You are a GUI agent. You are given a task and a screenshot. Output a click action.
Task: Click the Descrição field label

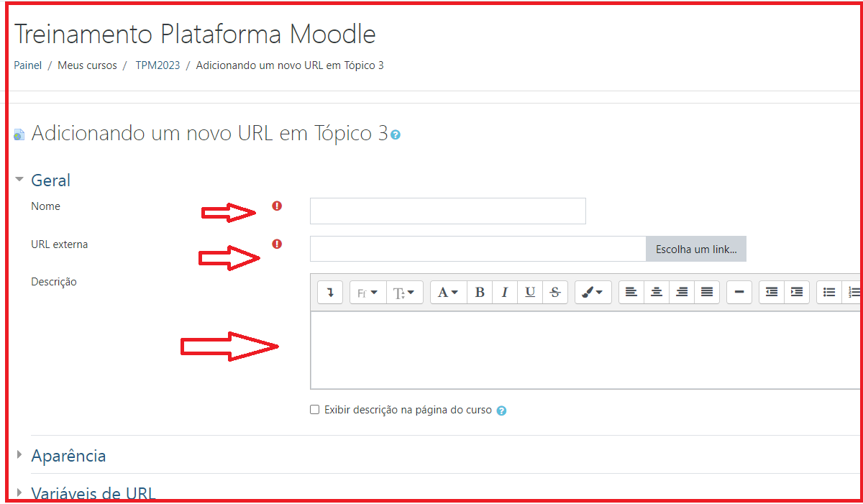click(54, 282)
